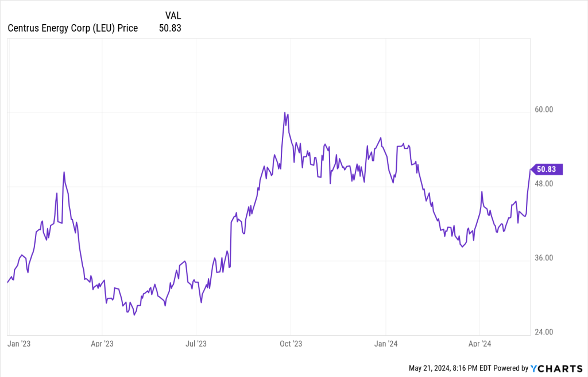Click the price line's highest peak near Oct '23
588x377 pixels.
285,113
